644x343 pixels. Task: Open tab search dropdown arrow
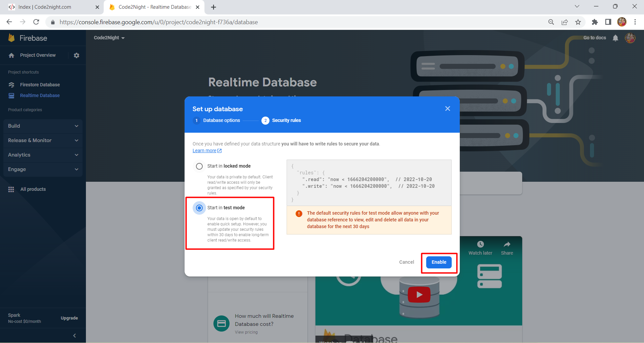577,6
